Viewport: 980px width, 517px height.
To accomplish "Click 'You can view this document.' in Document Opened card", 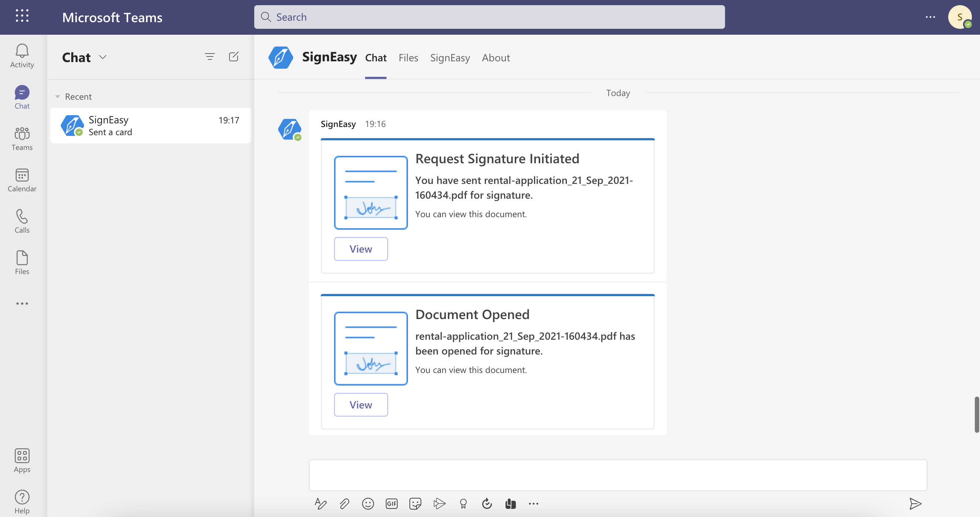I will tap(471, 370).
